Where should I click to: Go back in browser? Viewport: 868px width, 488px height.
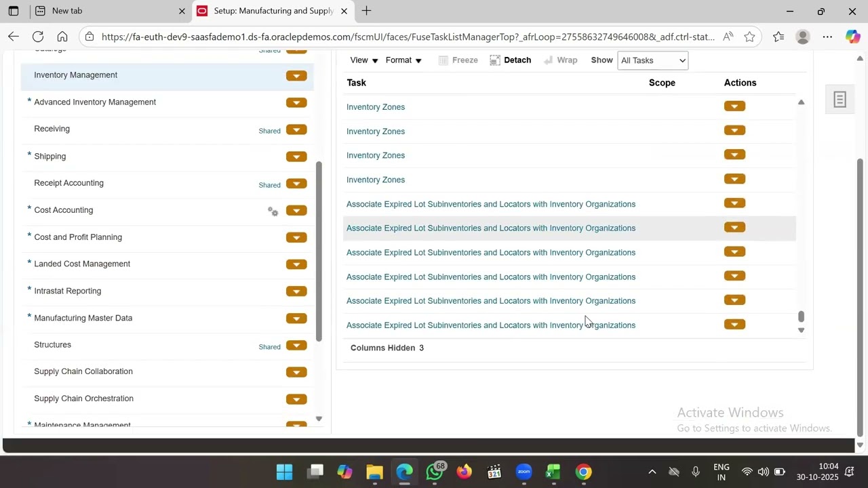[13, 37]
